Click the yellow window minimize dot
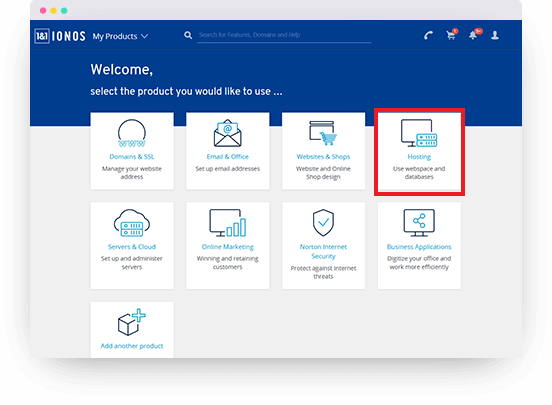 coord(54,11)
